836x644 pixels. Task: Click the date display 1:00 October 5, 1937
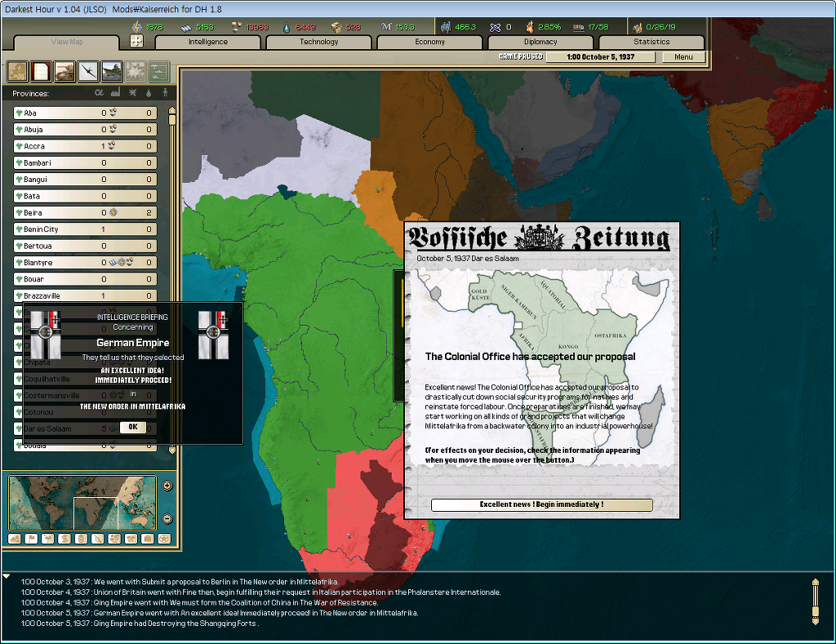(x=600, y=57)
